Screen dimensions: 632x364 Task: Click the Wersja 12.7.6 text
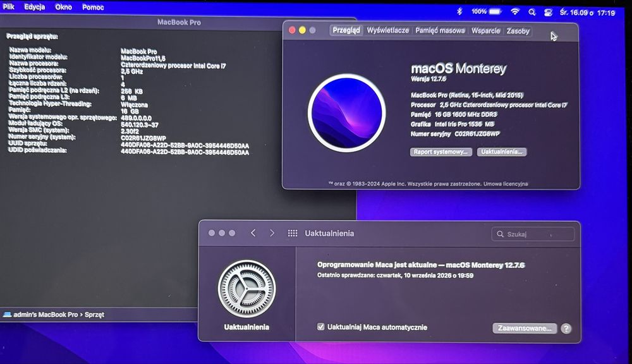[428, 79]
